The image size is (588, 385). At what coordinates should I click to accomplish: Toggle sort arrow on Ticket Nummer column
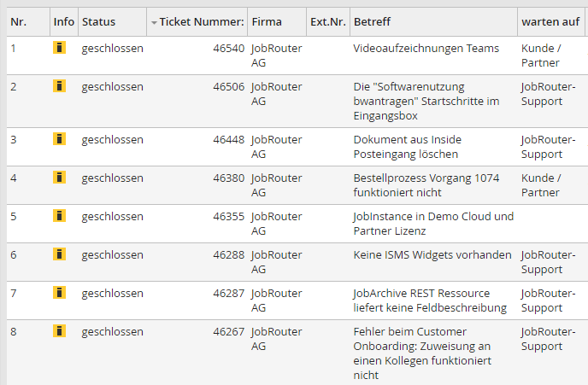pos(154,23)
